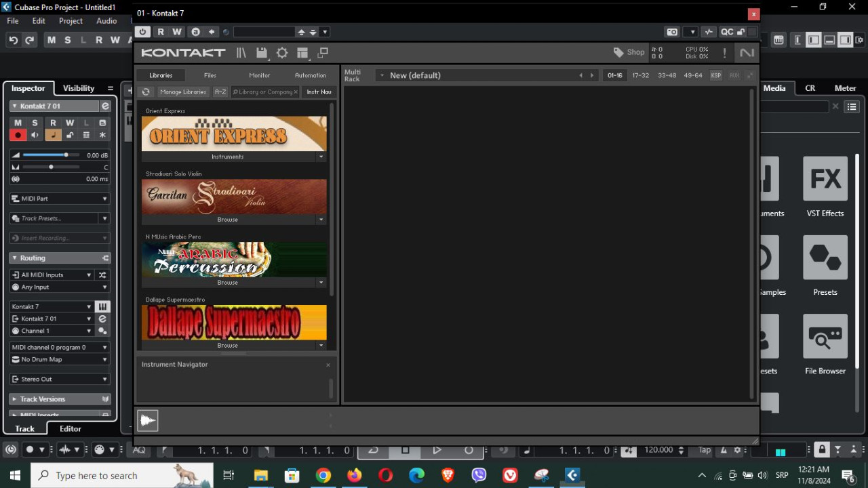Collapse the Routing section
Screen dimensions: 868x488
[14, 258]
